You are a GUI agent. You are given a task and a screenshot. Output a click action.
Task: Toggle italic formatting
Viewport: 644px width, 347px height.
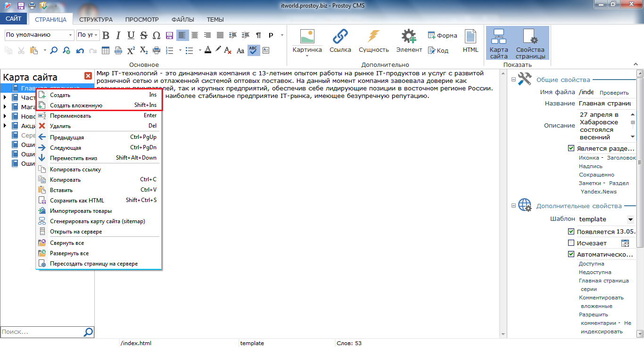(x=118, y=35)
